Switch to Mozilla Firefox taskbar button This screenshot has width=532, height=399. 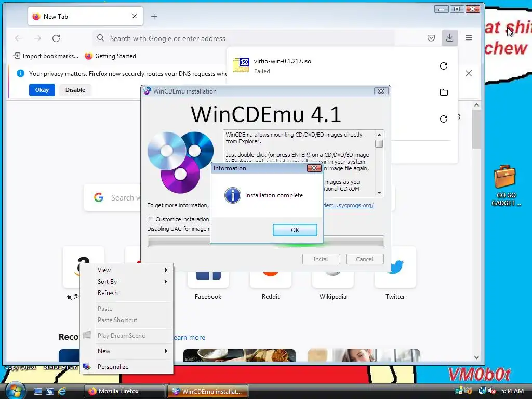124,391
